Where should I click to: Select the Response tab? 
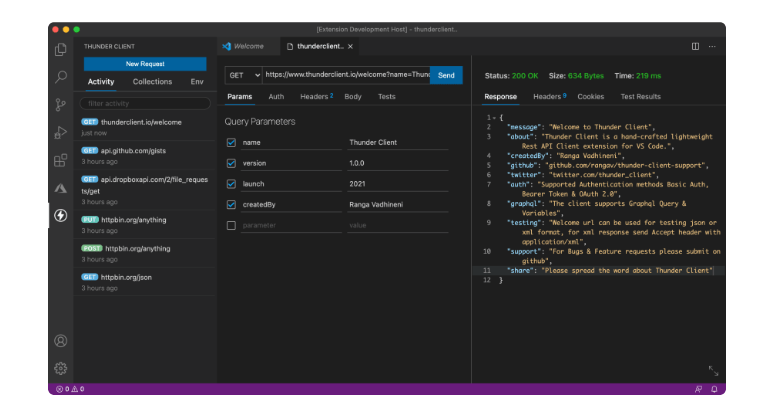pyautogui.click(x=501, y=97)
